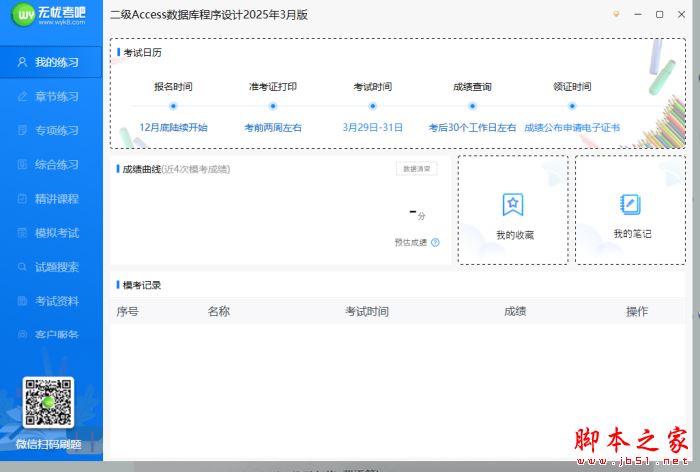Click the WeChat QR code image

pyautogui.click(x=48, y=402)
